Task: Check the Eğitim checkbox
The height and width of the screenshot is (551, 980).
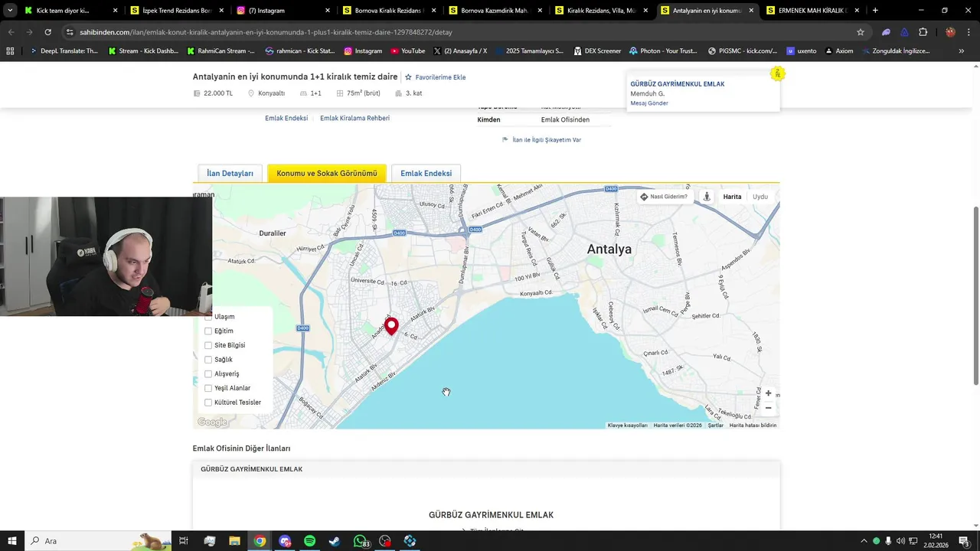Action: pyautogui.click(x=207, y=331)
